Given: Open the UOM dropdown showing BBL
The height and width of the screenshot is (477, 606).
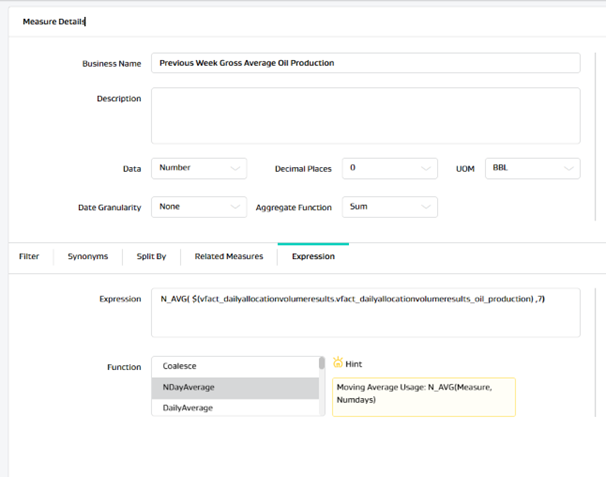Looking at the screenshot, I should point(532,168).
